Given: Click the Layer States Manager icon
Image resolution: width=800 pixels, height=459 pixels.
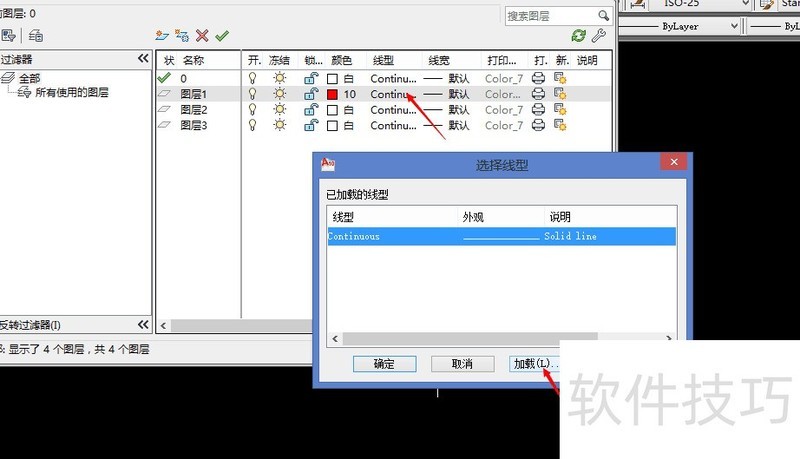Looking at the screenshot, I should tap(36, 36).
